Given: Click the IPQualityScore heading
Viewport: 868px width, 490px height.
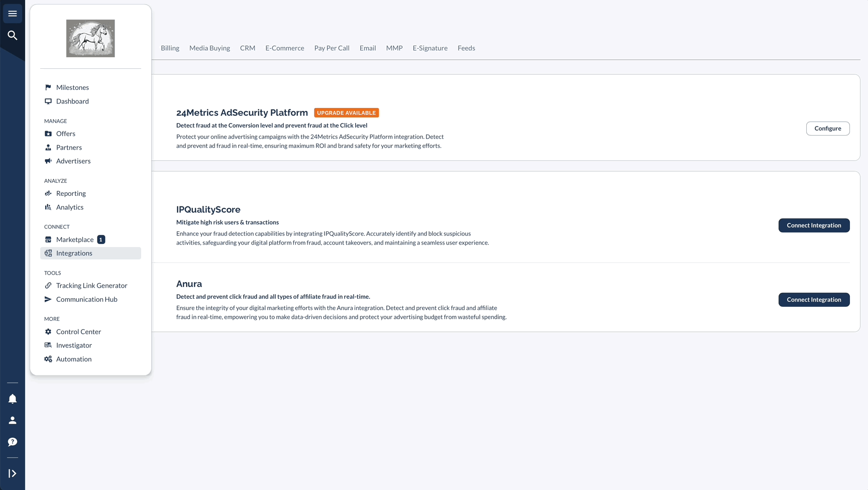Looking at the screenshot, I should (x=208, y=209).
